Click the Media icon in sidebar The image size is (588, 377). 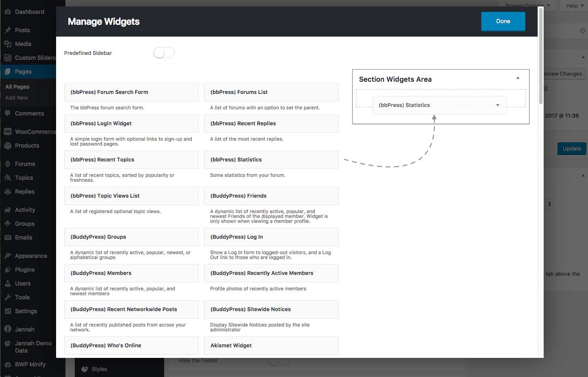coord(7,44)
